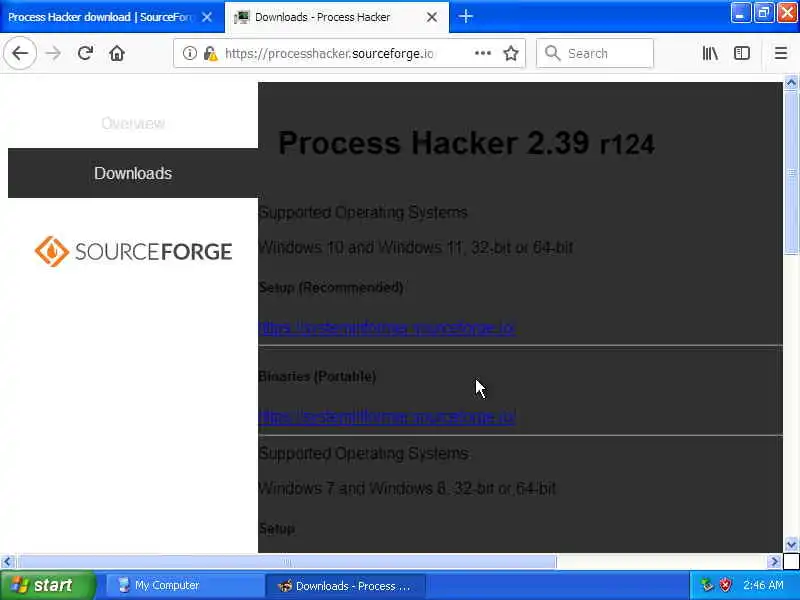Close the Process Hacker download SourceForge tab

207,17
